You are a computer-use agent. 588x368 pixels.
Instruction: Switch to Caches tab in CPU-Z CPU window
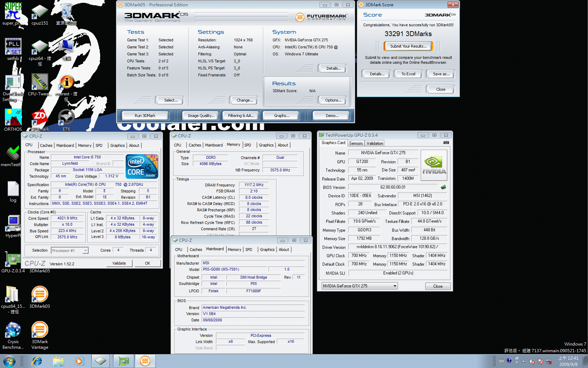click(46, 145)
